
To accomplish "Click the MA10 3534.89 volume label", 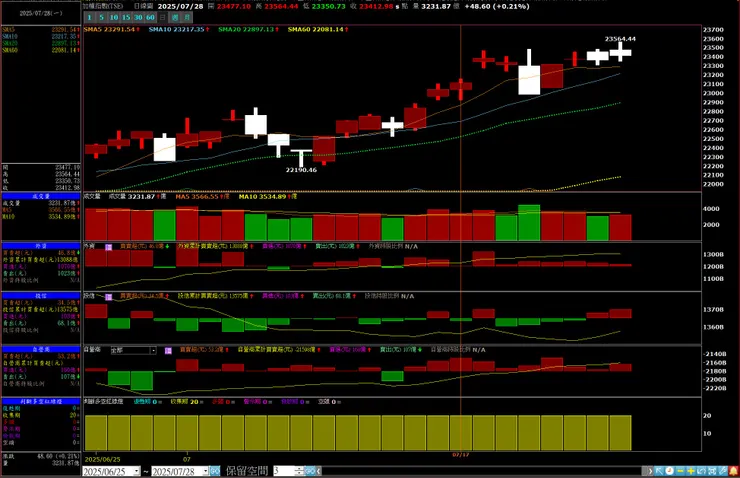I will tap(268, 196).
